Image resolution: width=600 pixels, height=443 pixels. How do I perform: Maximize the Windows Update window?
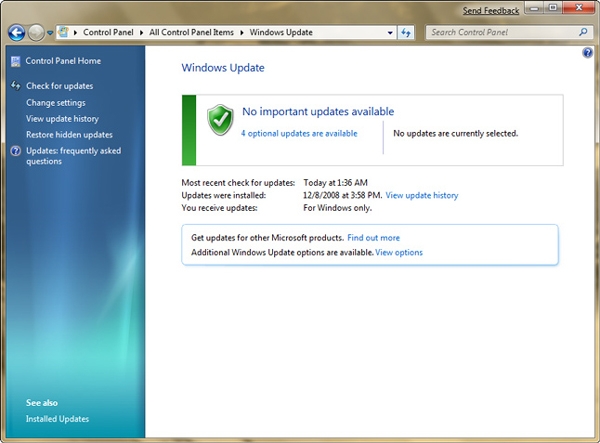click(x=553, y=8)
